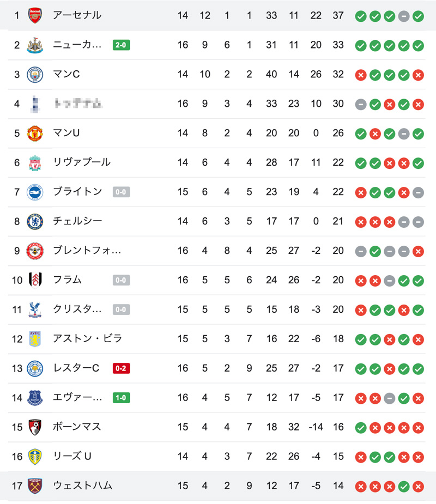Click Newcastle's green 2-0 score badge
The width and height of the screenshot is (436, 504).
point(121,45)
